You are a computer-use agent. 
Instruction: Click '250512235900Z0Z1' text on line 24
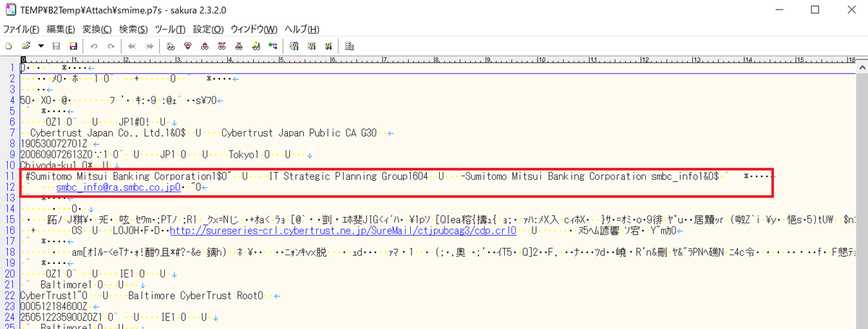coord(62,317)
